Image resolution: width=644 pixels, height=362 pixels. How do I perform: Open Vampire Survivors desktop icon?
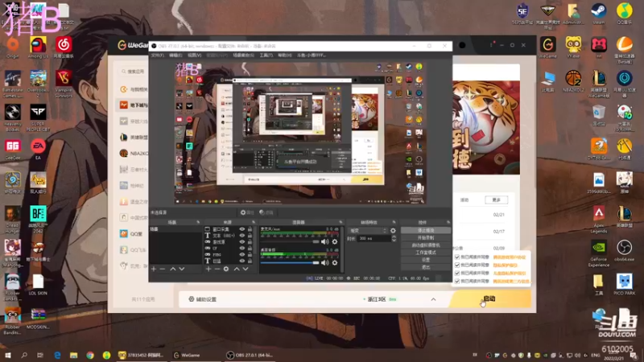[64, 84]
